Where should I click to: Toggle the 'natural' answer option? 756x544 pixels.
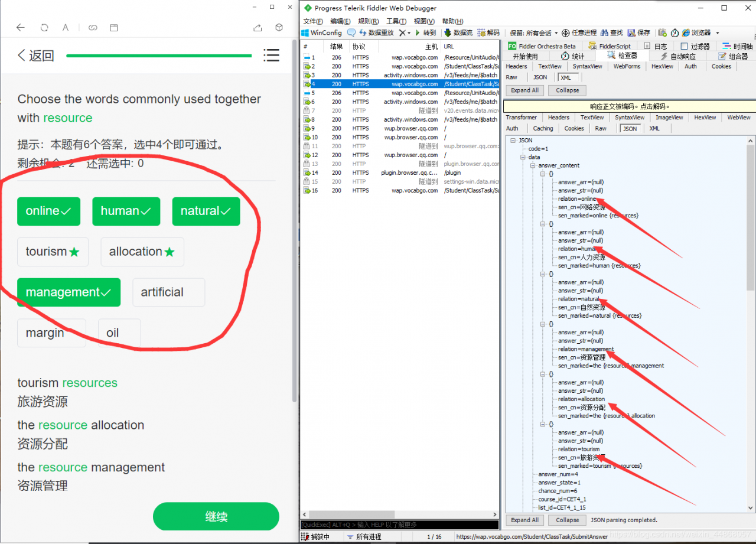coord(206,211)
